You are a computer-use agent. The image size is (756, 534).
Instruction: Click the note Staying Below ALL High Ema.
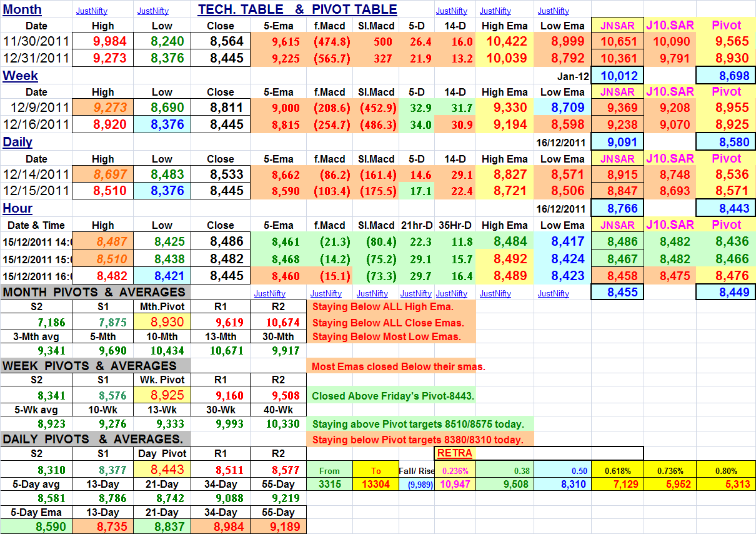tap(383, 307)
